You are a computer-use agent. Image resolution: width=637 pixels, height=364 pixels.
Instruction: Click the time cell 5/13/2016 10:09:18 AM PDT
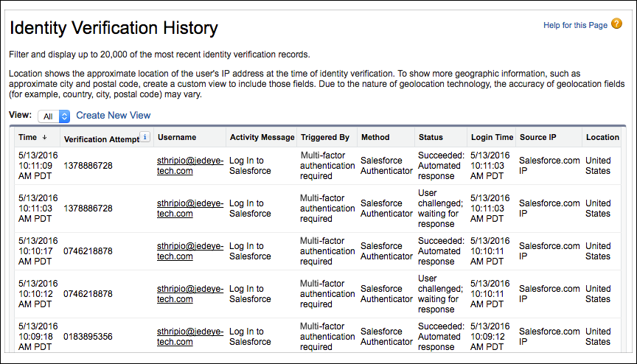pyautogui.click(x=38, y=337)
